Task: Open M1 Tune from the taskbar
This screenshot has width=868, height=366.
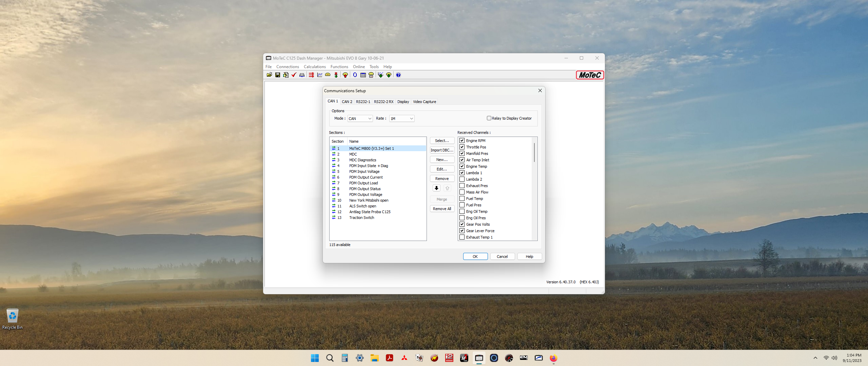Action: 464,358
